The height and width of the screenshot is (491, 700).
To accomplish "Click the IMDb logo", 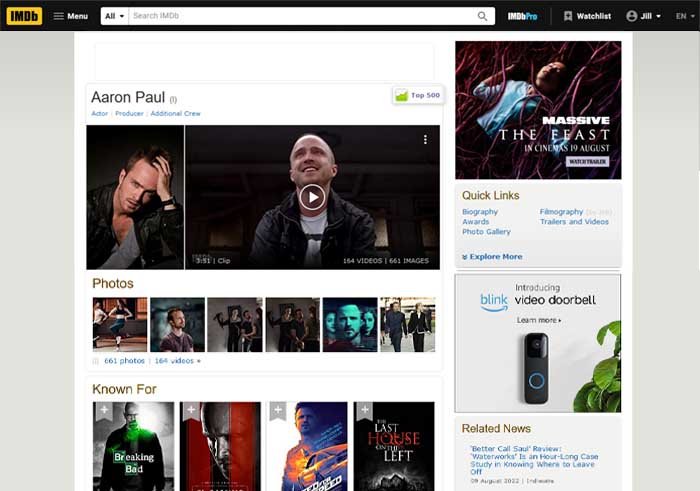I will pos(24,16).
